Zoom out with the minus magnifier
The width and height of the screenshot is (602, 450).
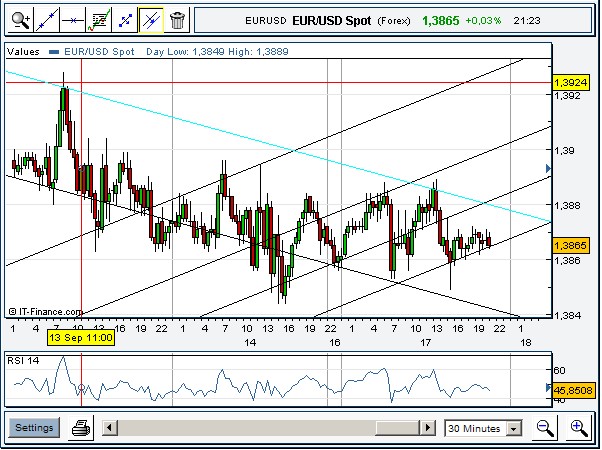(x=545, y=428)
